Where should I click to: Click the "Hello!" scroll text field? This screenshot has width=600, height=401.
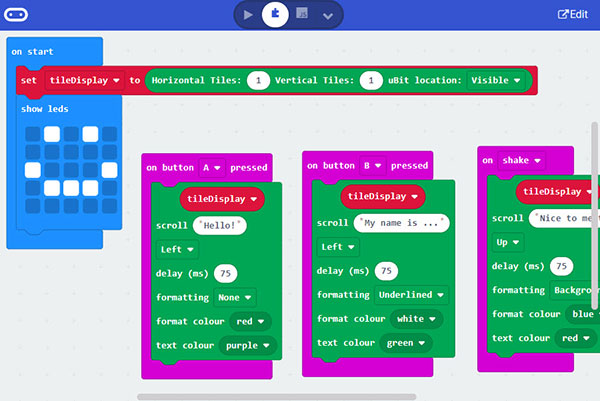220,226
